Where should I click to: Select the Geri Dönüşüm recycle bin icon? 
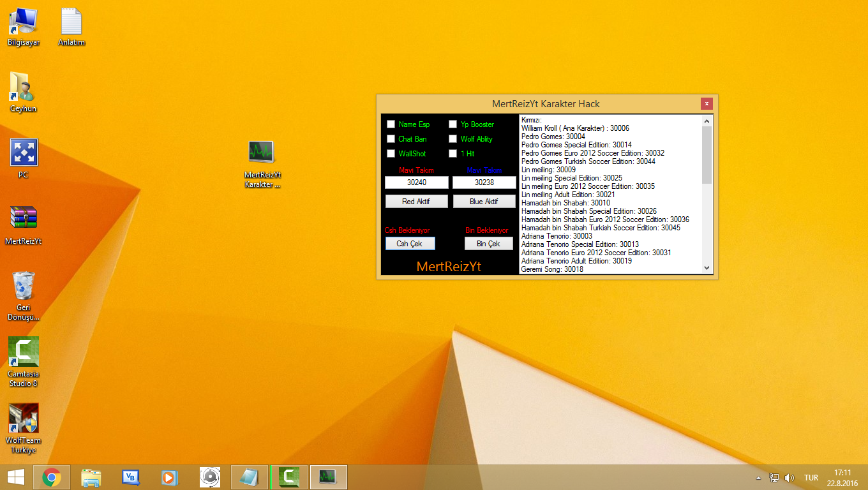(24, 296)
